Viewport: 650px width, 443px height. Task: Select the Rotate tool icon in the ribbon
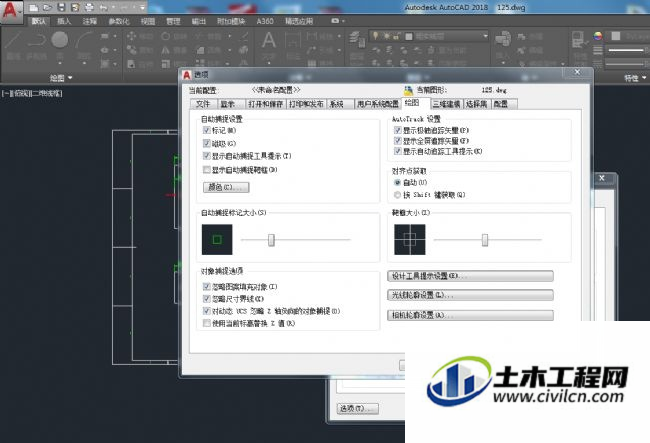[x=165, y=36]
